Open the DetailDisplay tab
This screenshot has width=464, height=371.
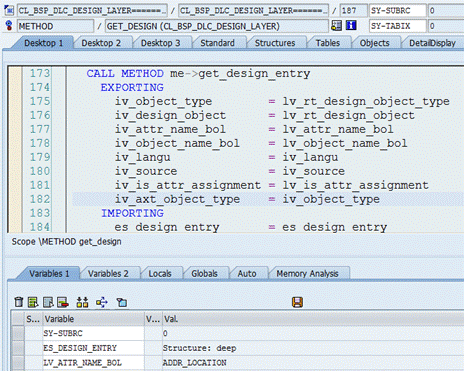pos(432,43)
